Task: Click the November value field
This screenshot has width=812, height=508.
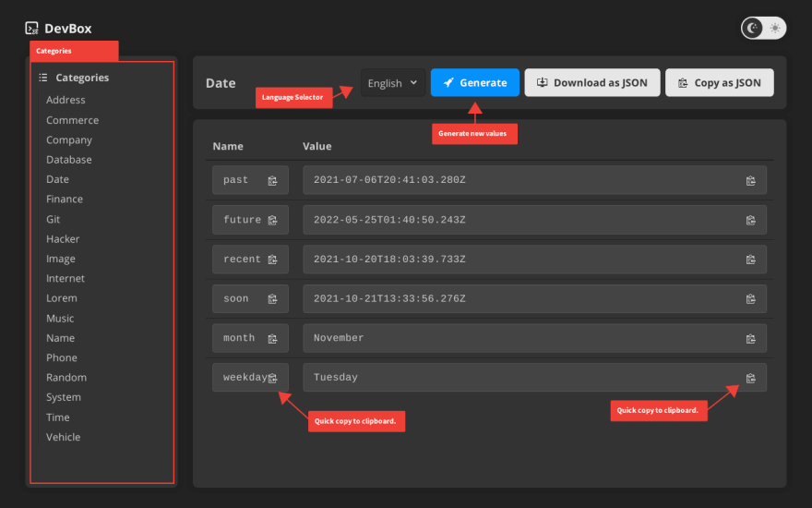Action: coord(534,338)
